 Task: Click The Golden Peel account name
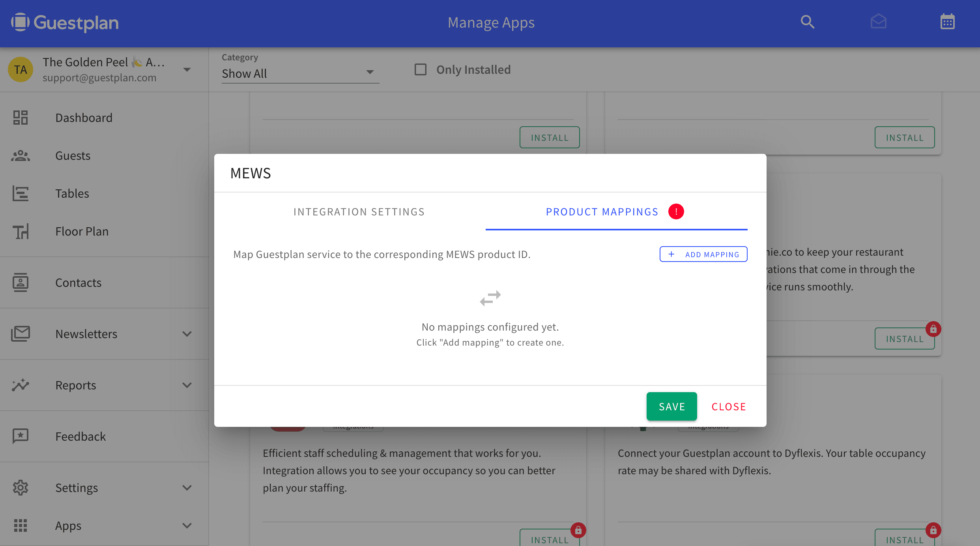[104, 62]
